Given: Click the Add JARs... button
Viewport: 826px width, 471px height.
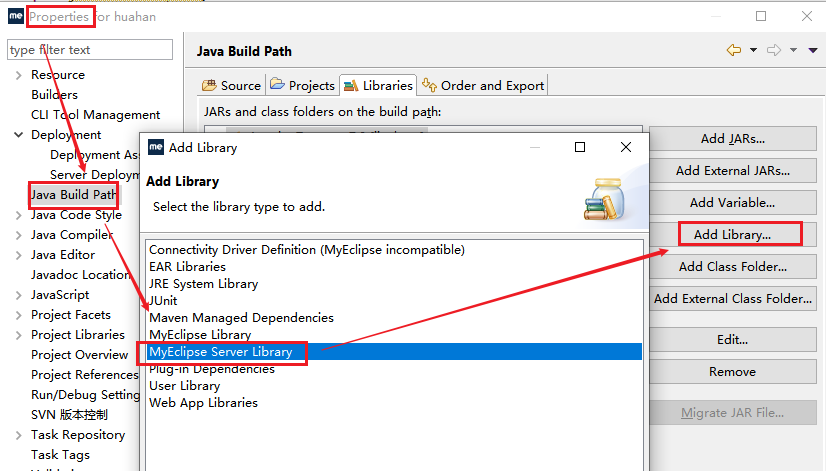Looking at the screenshot, I should point(733,139).
